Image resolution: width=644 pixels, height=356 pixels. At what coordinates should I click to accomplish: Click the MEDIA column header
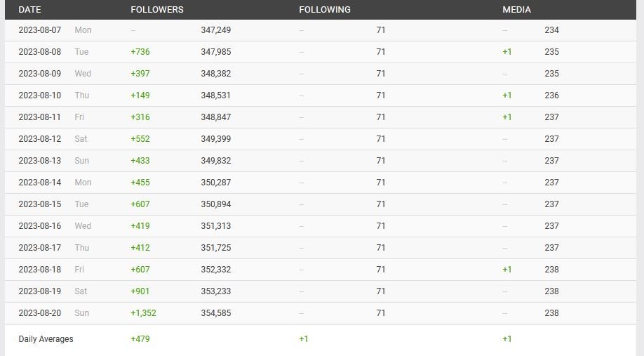(x=516, y=9)
